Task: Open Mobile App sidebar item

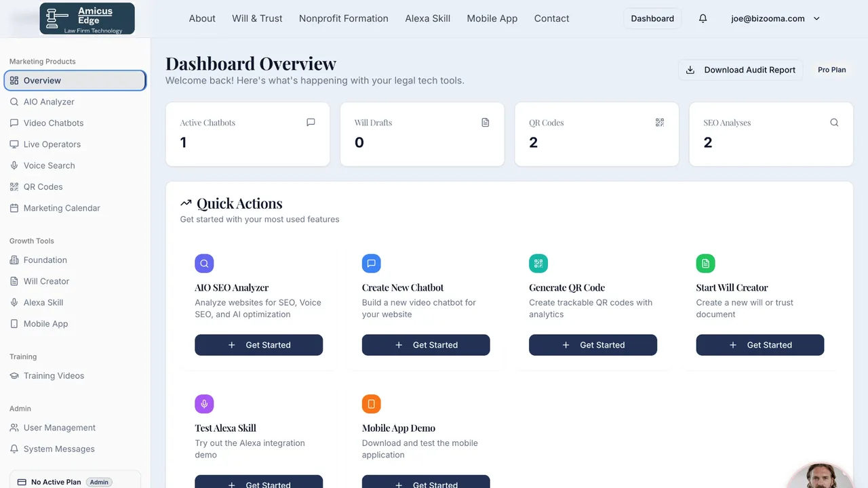Action: click(75, 324)
